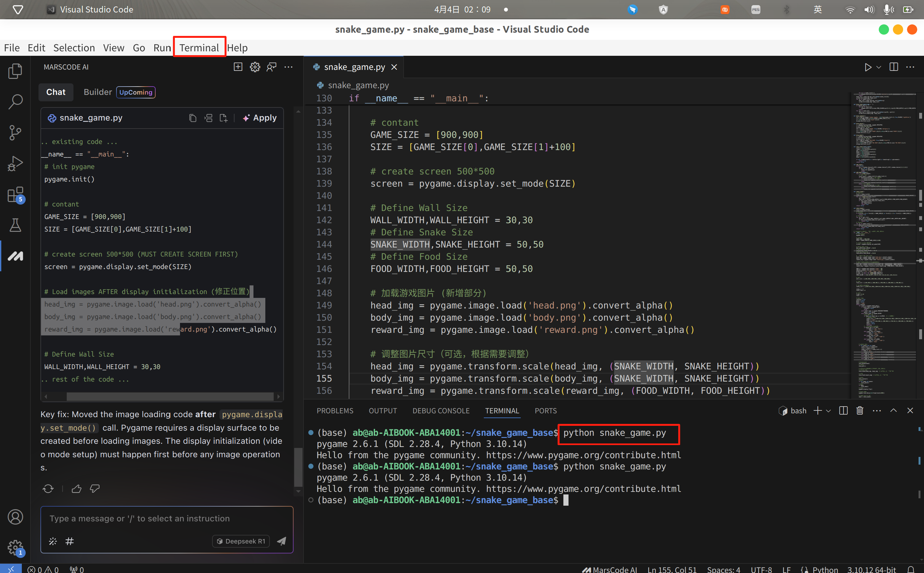This screenshot has height=573, width=924.
Task: Toggle maximize terminal panel with chevron up
Action: [x=893, y=411]
